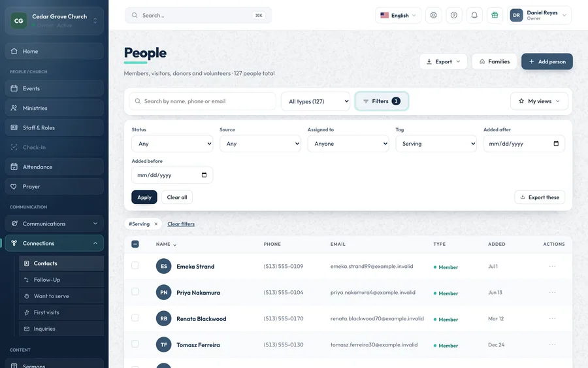
Task: Open Want to serve in sidebar
Action: [61, 296]
